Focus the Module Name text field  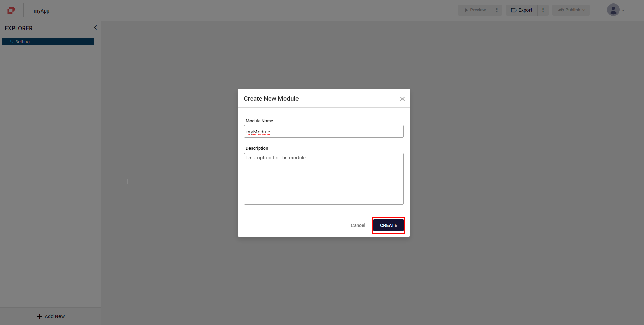pos(324,132)
